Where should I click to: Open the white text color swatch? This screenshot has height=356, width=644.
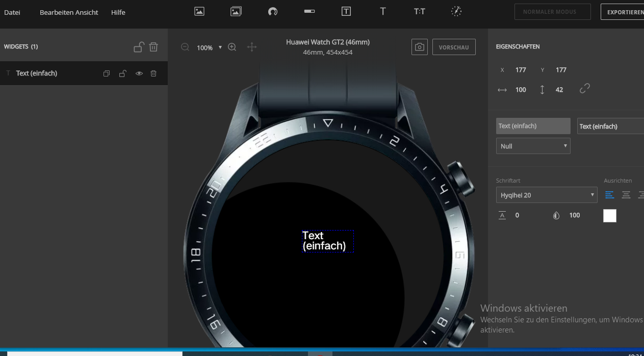610,216
